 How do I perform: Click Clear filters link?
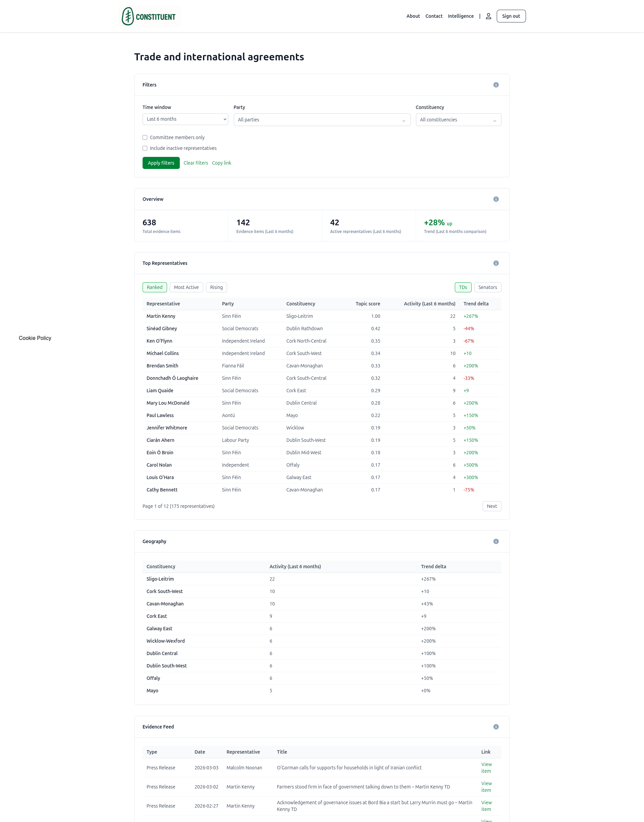(196, 163)
